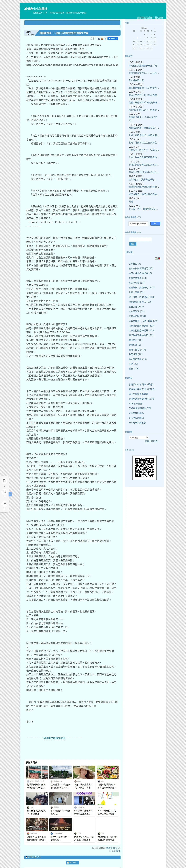Open the 唐崇榮牧師網站 link

(x=136, y=413)
